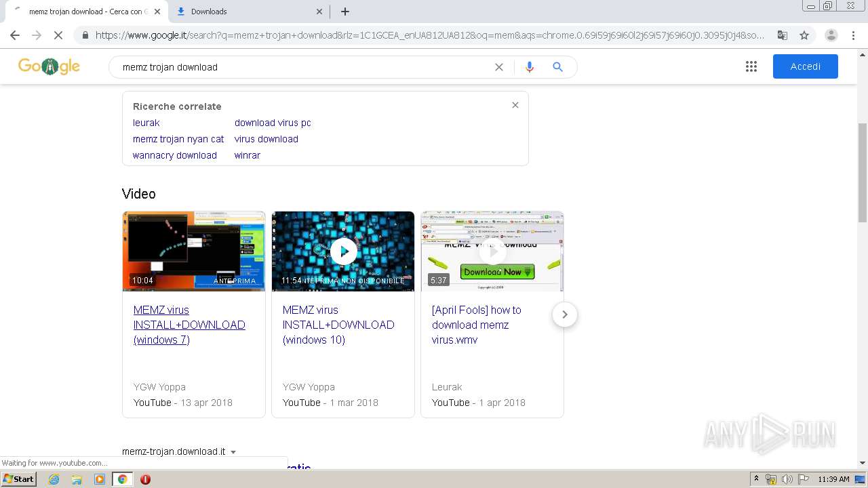Open the Google Translate page icon

(782, 35)
